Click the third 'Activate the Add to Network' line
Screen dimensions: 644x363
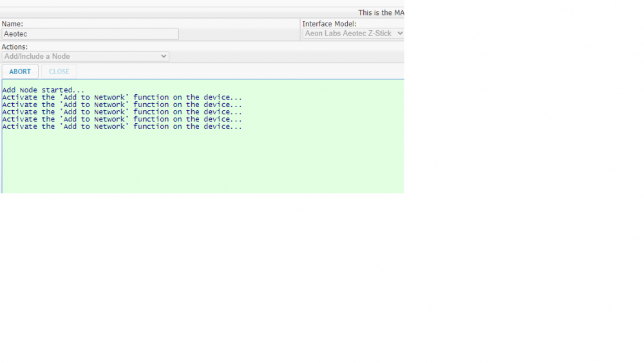click(x=122, y=112)
